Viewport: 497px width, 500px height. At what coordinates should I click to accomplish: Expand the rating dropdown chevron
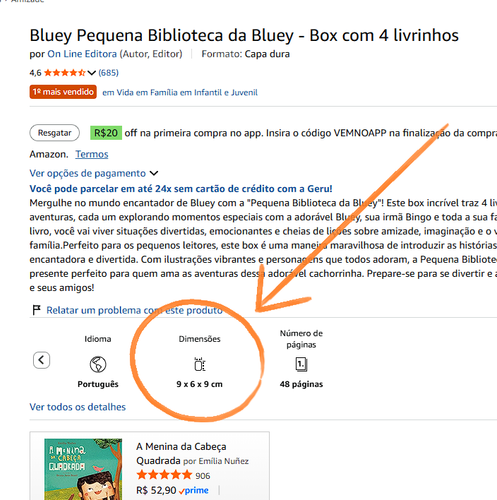point(92,73)
